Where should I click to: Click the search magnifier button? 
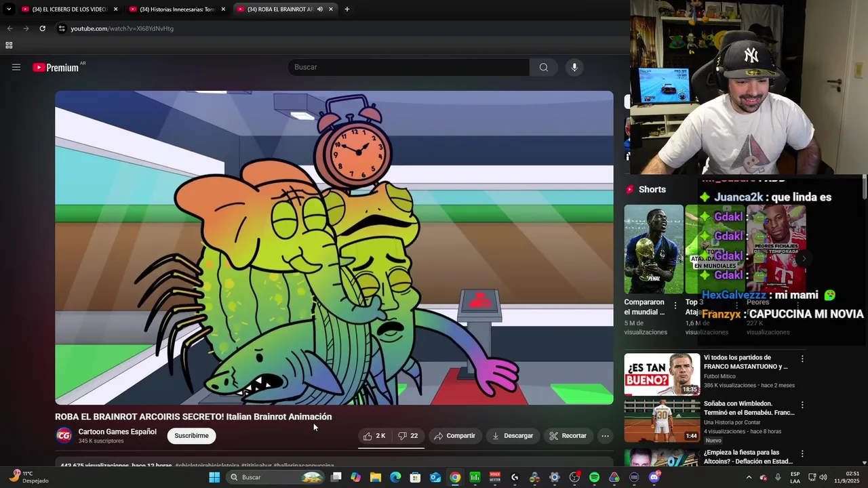click(543, 67)
